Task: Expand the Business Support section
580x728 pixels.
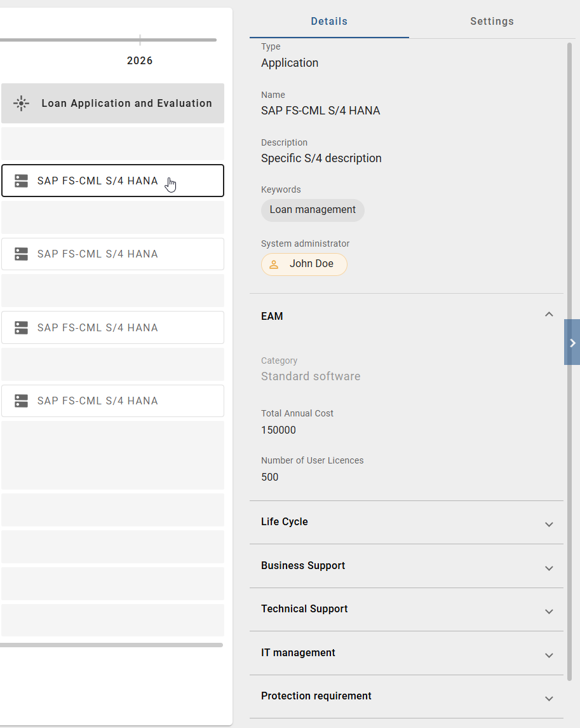Action: 549,568
